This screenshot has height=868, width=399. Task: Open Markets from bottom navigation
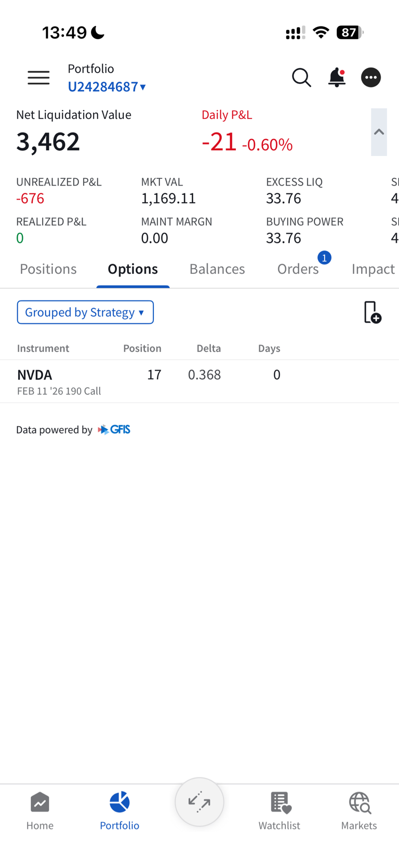coord(359,811)
